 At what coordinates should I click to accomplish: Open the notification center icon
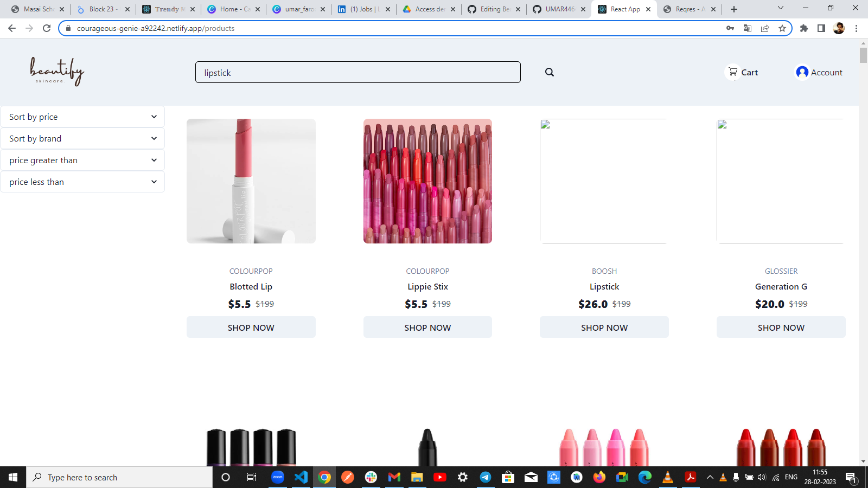tap(851, 477)
